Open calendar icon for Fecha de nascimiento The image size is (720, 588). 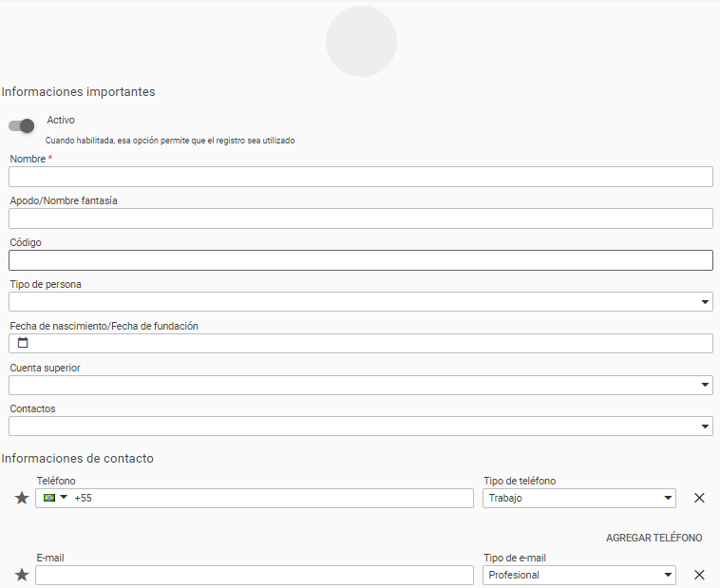click(23, 343)
